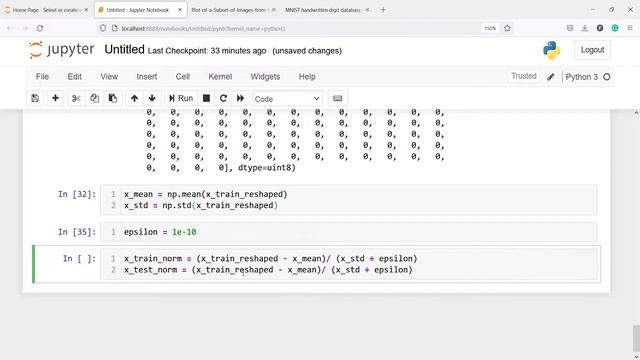Screen dimensions: 640x360
Task: Switch to Plot of a Subset of Images tab
Action: 230,10
